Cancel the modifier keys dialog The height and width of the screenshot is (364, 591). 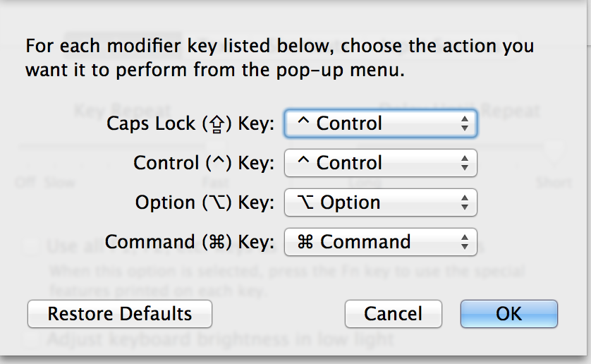[x=393, y=313]
